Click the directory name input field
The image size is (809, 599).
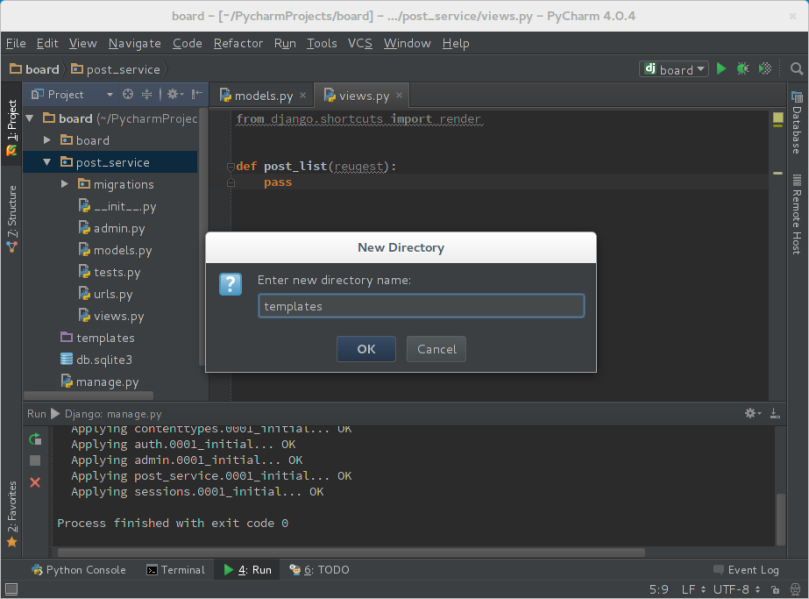click(421, 306)
